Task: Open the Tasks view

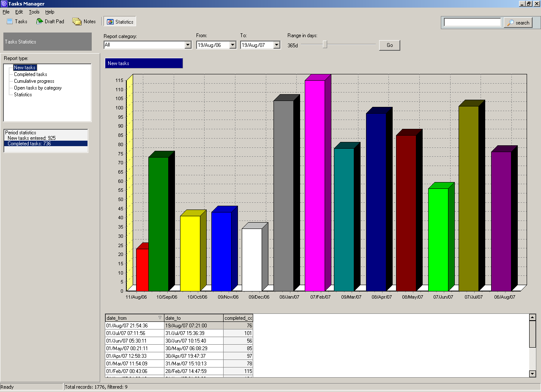Action: coord(17,21)
